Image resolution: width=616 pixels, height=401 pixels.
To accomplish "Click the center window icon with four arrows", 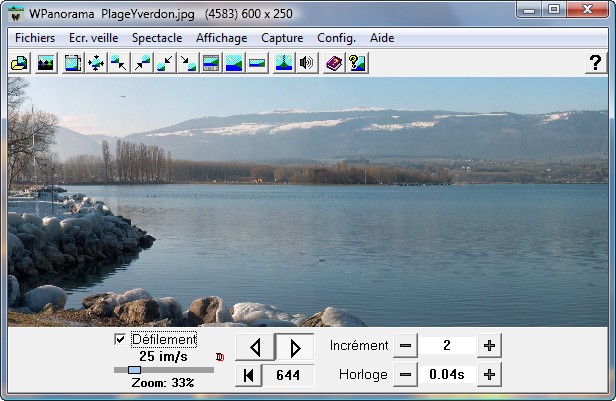I will (x=96, y=63).
